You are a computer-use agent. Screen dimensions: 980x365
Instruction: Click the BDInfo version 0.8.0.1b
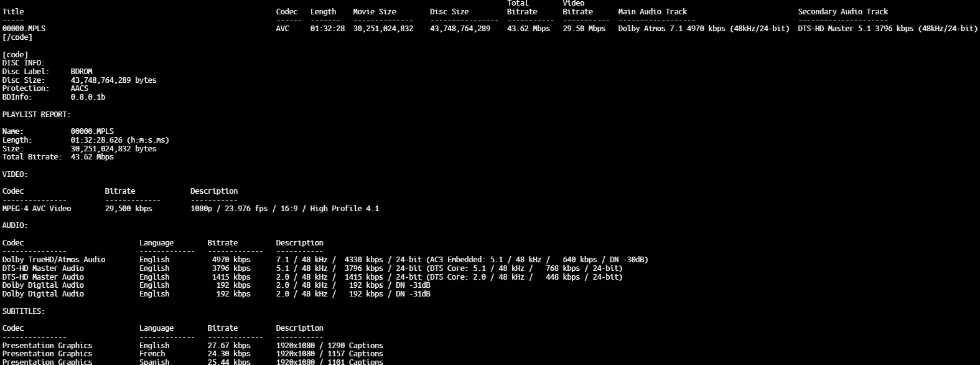88,97
